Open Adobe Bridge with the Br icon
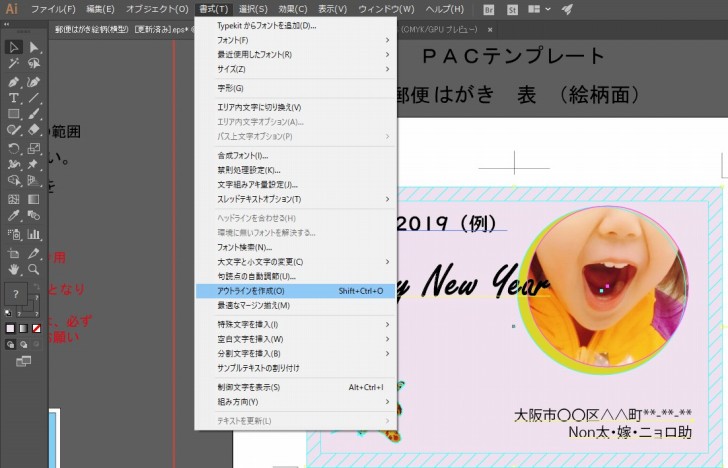Viewport: 728px width, 468px height. click(488, 9)
